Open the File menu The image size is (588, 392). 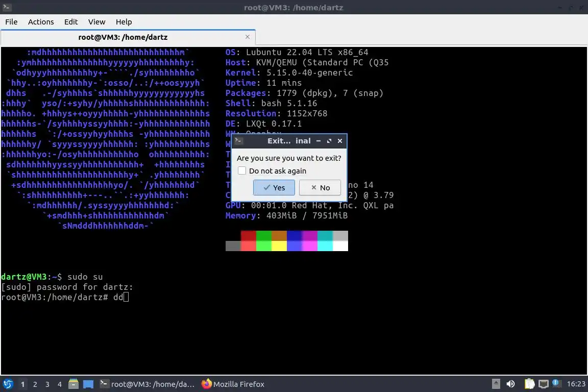(11, 22)
